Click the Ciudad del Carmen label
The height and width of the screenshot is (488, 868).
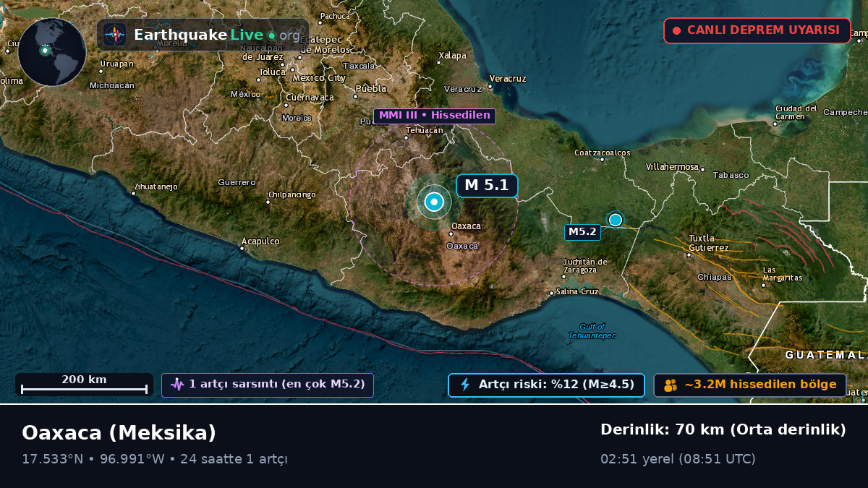coord(796,113)
